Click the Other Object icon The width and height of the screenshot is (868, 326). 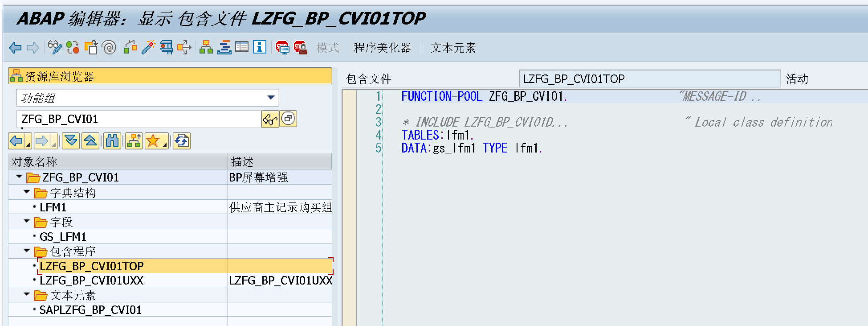91,47
